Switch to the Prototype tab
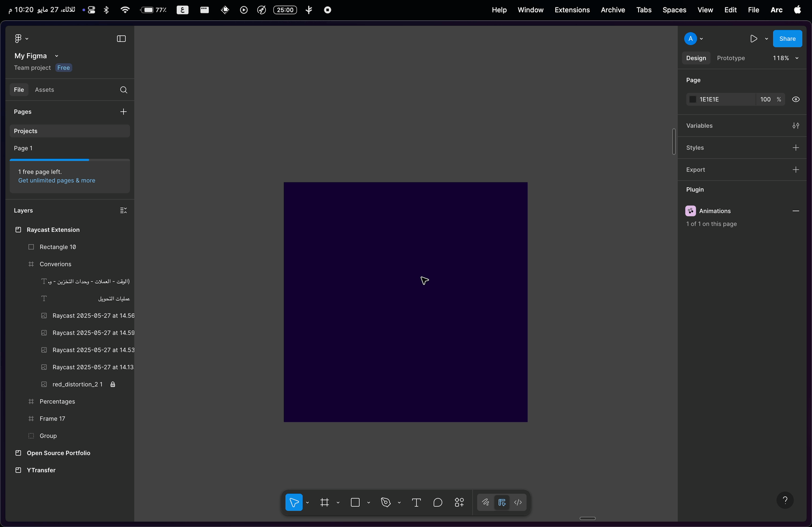Viewport: 812px width, 527px height. pyautogui.click(x=730, y=58)
